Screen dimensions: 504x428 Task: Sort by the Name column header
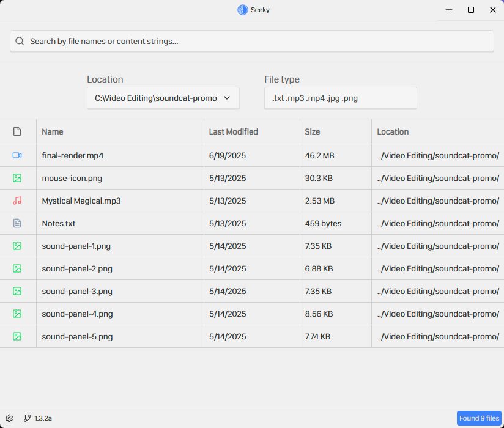53,131
